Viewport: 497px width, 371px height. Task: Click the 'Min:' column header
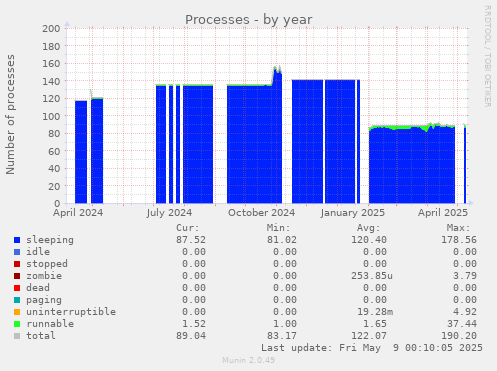coord(278,228)
